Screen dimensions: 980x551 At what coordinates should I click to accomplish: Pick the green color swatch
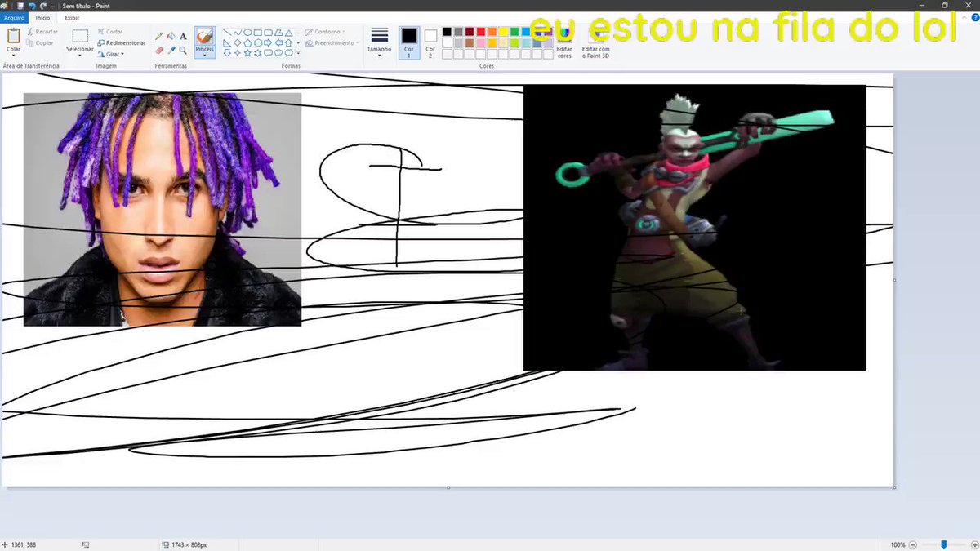[x=515, y=32]
